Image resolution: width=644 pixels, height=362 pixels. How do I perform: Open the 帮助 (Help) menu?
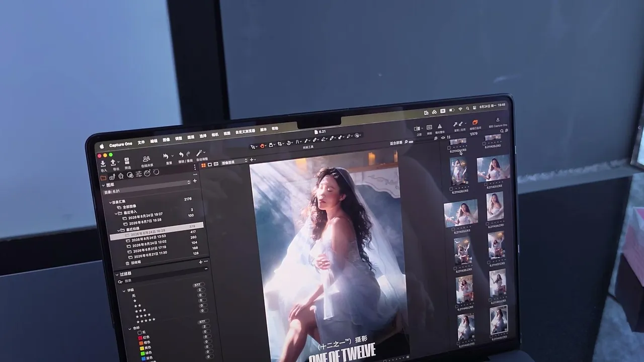tap(275, 128)
